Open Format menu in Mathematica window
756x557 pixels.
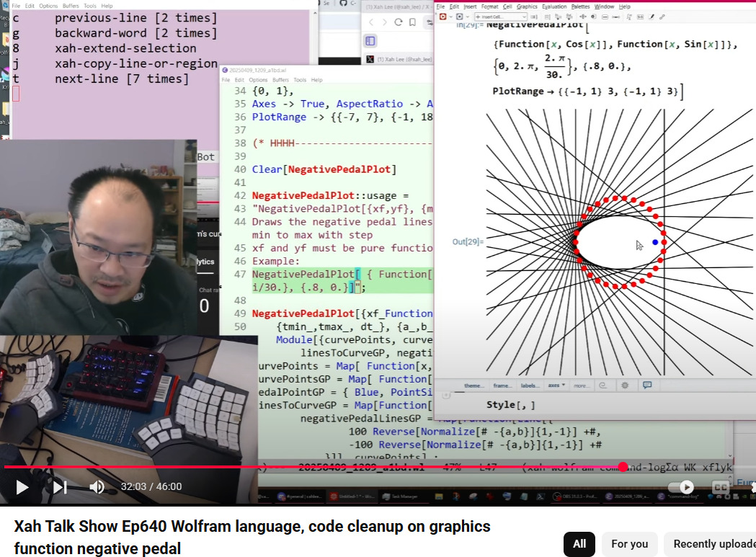click(x=489, y=6)
